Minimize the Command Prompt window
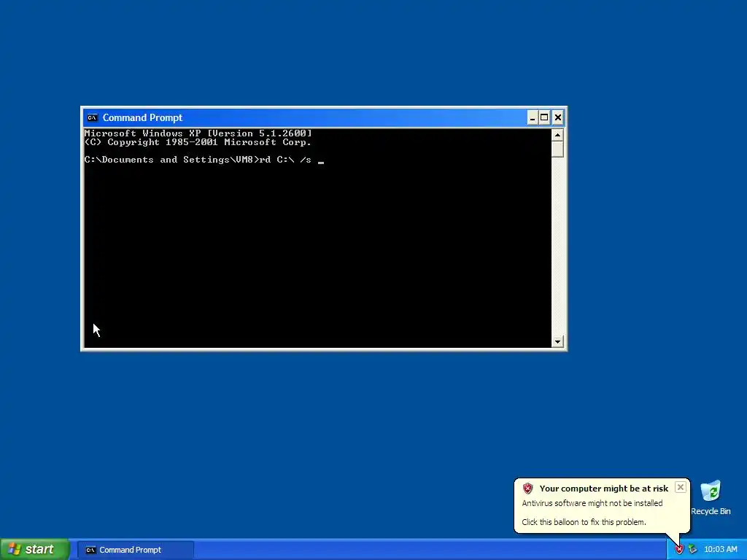Image resolution: width=747 pixels, height=560 pixels. point(533,117)
